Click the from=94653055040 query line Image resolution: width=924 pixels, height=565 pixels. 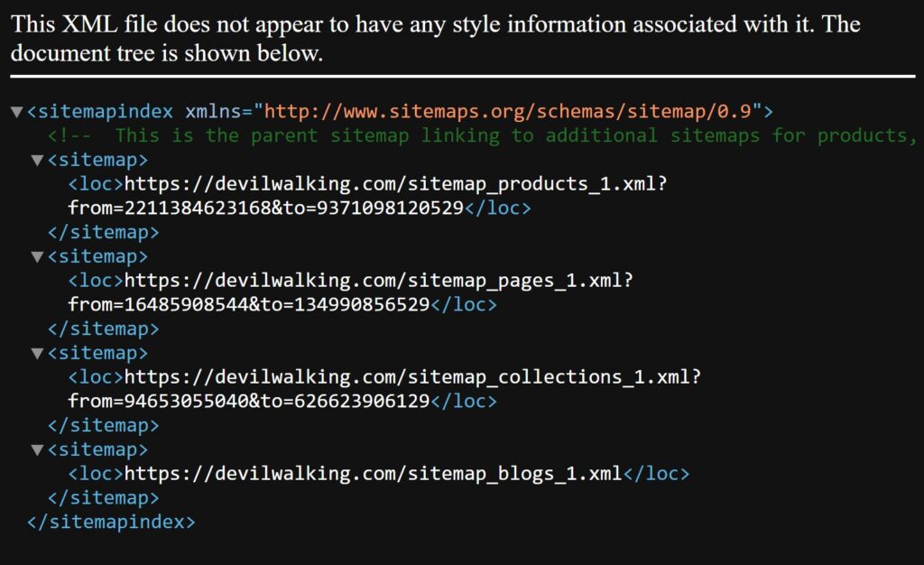click(249, 402)
